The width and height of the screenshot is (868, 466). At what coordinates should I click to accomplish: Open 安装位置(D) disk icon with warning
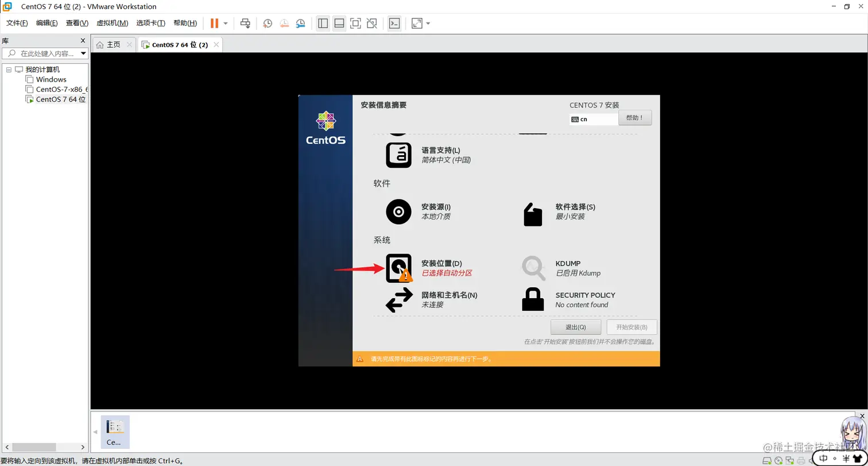click(x=398, y=268)
